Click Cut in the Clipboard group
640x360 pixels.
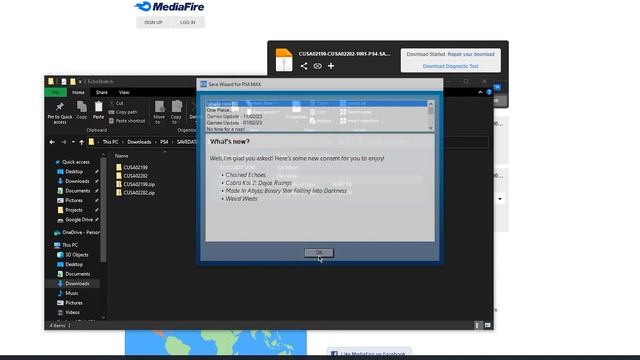click(x=116, y=103)
